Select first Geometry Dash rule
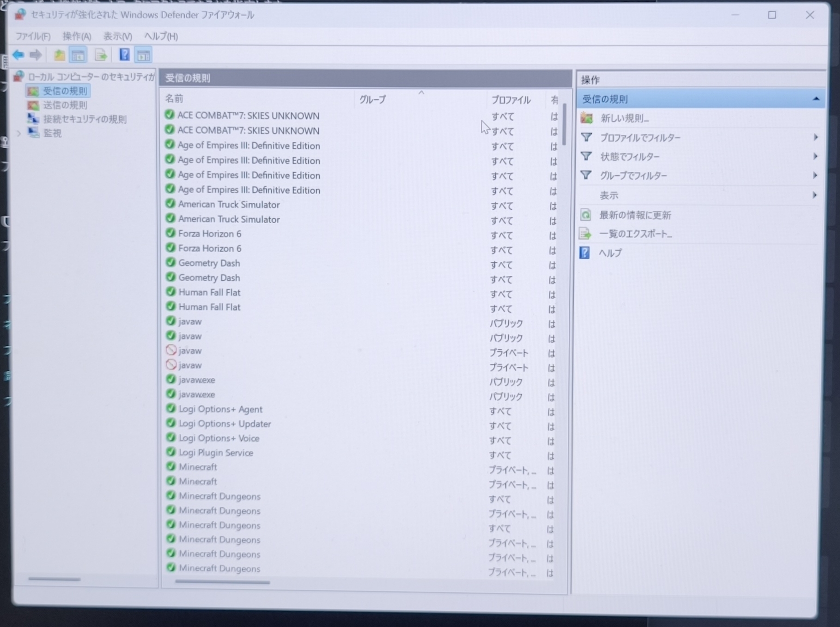The image size is (840, 627). pos(209,263)
